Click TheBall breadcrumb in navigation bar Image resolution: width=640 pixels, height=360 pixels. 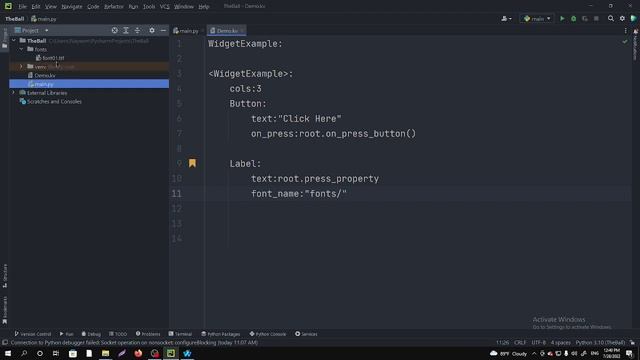[15, 19]
